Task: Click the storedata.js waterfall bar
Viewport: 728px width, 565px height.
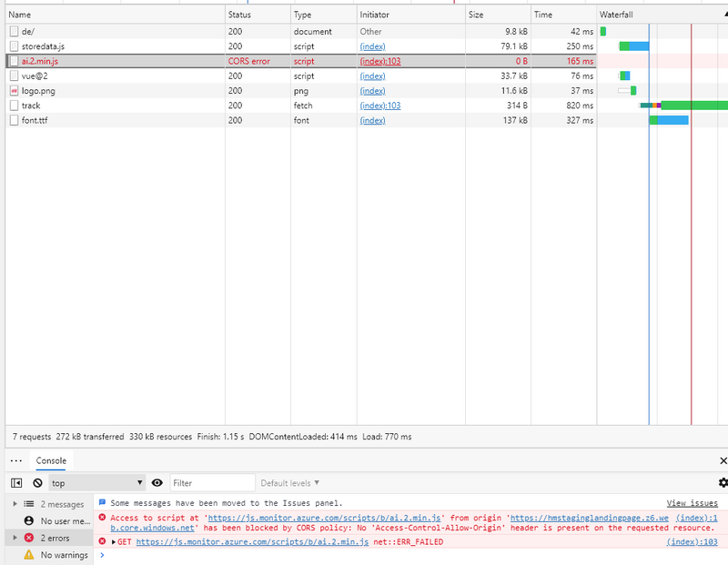Action: coord(634,46)
